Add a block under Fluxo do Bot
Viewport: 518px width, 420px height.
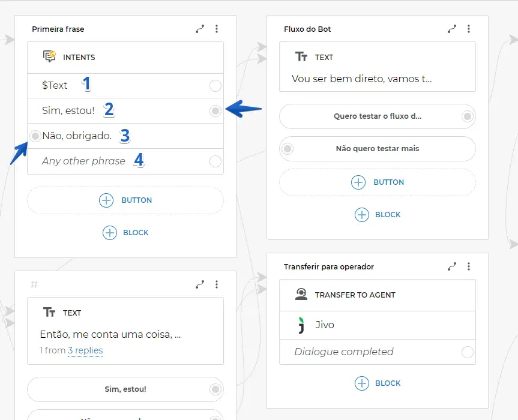click(x=378, y=214)
